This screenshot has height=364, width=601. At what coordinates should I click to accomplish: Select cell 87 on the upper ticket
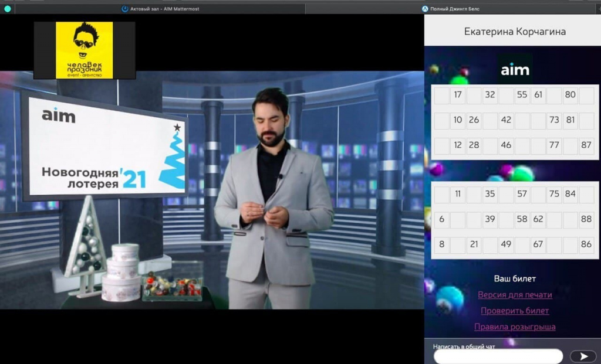pos(586,145)
